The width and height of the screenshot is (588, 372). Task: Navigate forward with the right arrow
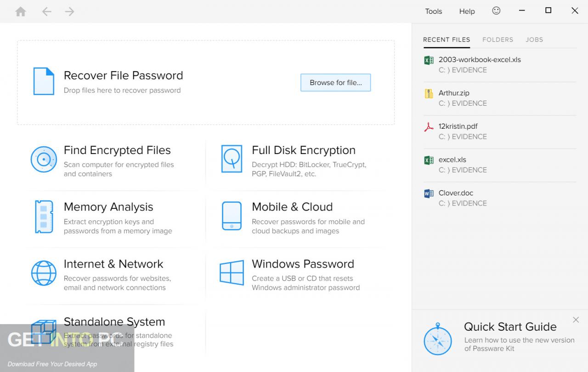click(69, 11)
